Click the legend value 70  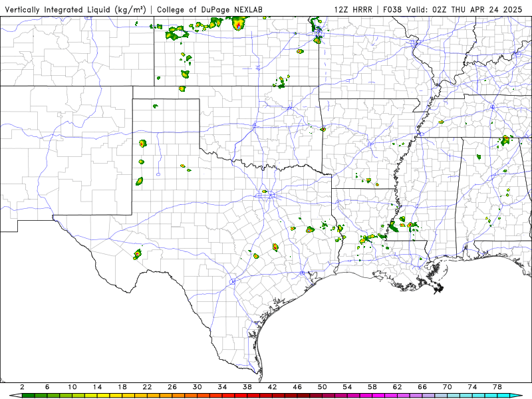448,387
